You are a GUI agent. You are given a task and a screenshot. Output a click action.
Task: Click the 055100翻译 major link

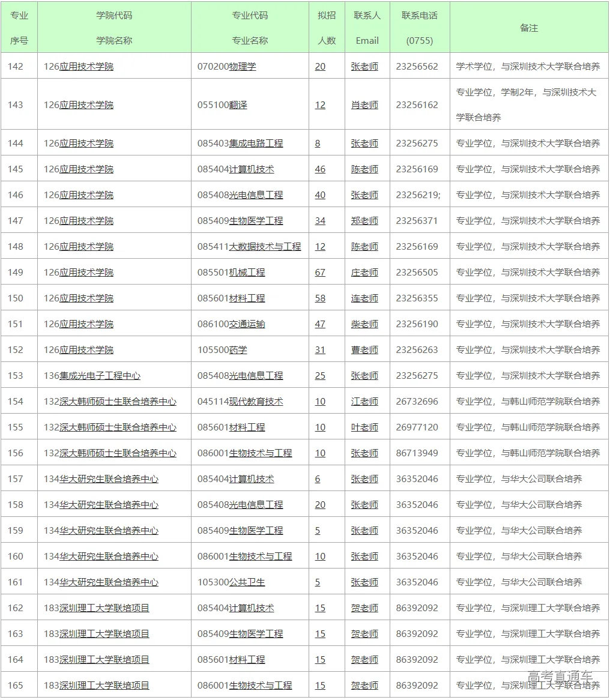tap(238, 105)
